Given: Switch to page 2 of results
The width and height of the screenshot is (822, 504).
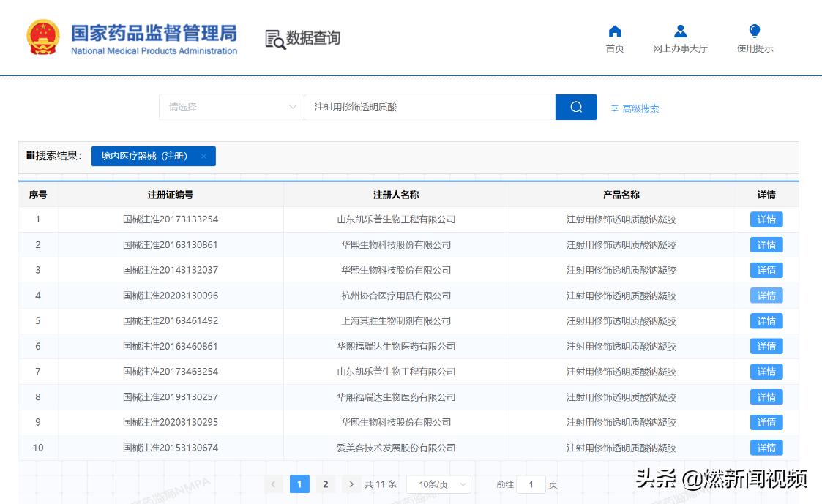Looking at the screenshot, I should (325, 484).
